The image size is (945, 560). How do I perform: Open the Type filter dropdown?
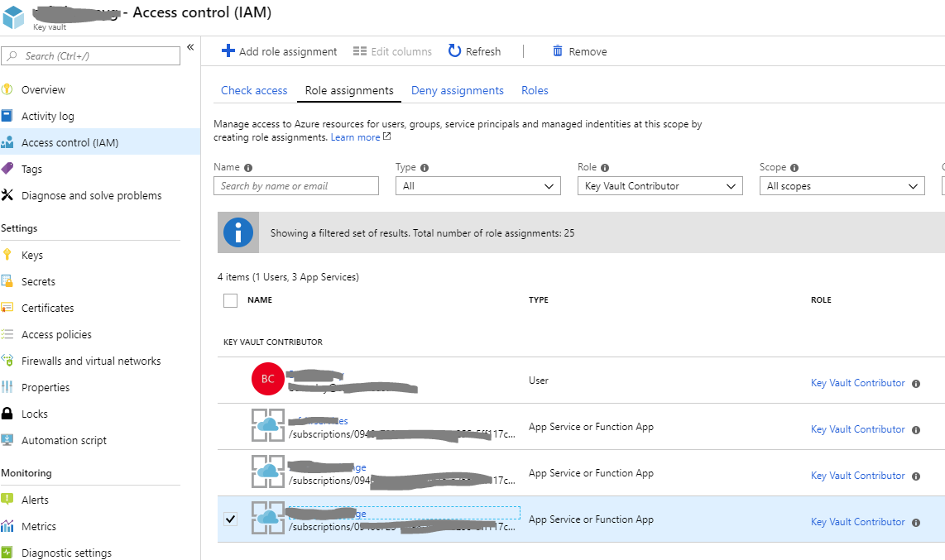click(x=478, y=186)
